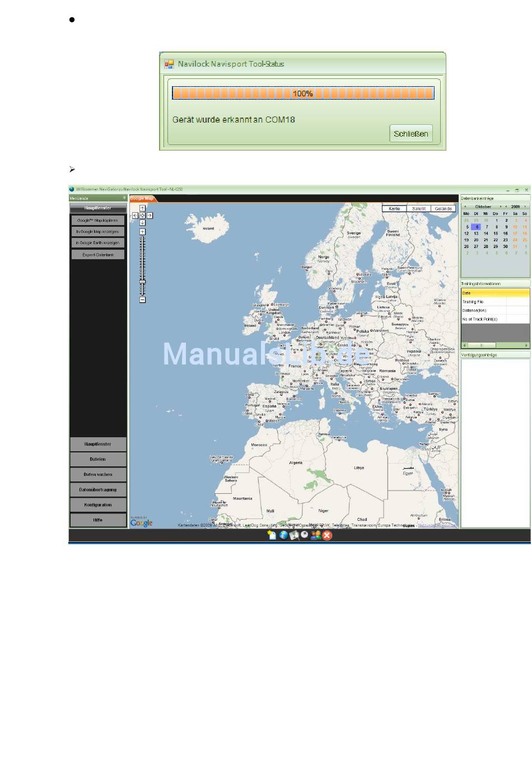Click Export-Datenbank button
Image resolution: width=532 pixels, height=767 pixels.
(x=98, y=255)
